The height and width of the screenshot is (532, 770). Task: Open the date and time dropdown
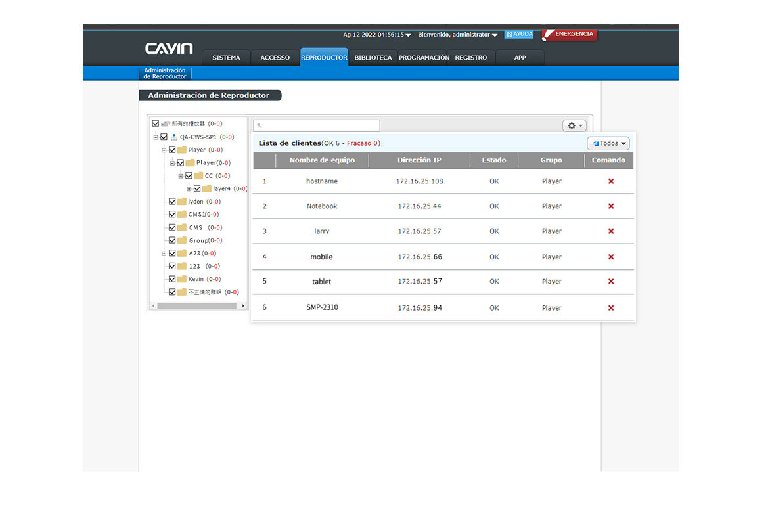[x=376, y=35]
